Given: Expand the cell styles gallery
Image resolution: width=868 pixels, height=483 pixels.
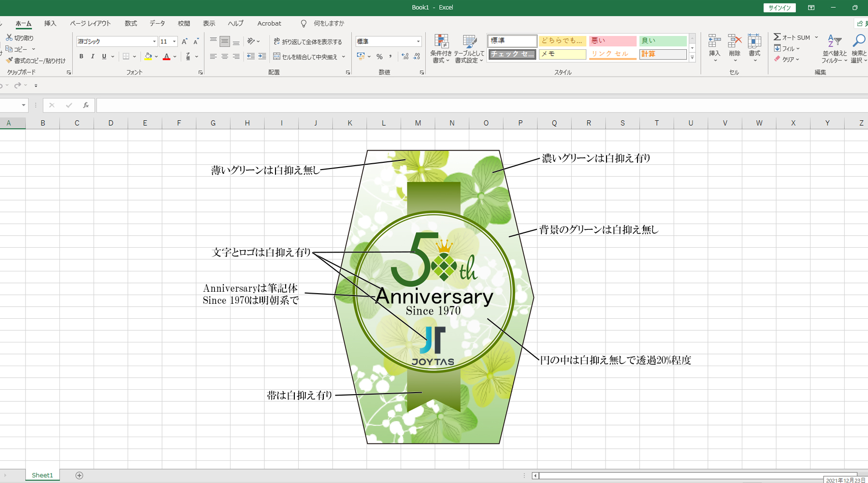Looking at the screenshot, I should (x=692, y=57).
